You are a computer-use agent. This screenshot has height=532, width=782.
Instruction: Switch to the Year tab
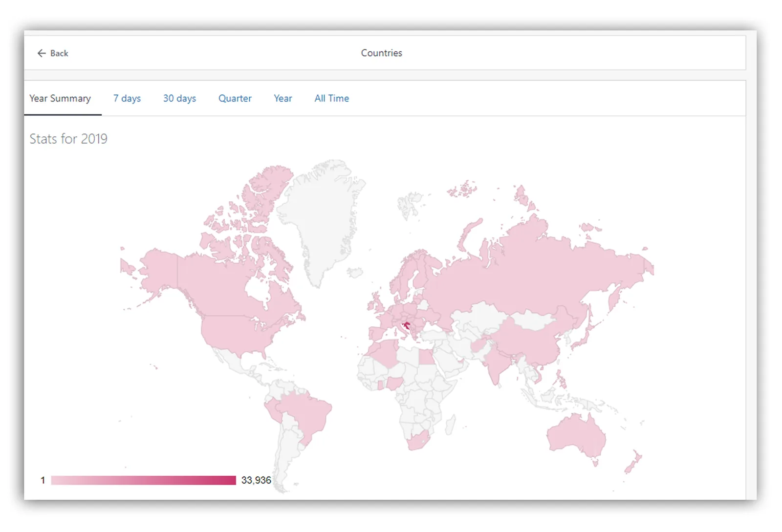coord(283,98)
